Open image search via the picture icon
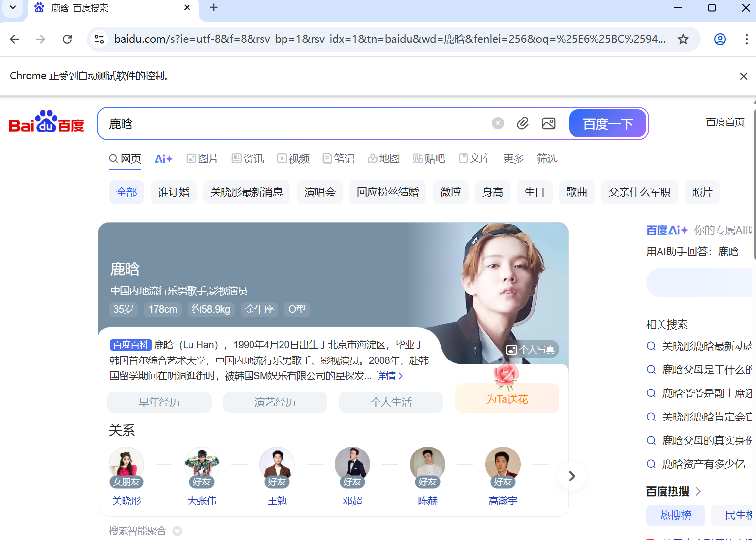Image resolution: width=756 pixels, height=540 pixels. (549, 123)
